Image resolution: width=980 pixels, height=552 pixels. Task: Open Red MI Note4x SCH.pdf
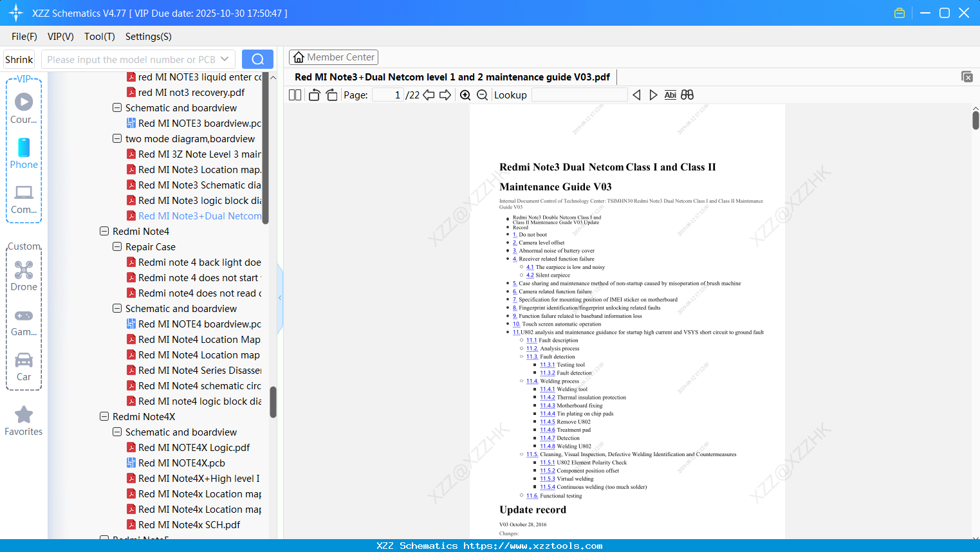coord(183,524)
